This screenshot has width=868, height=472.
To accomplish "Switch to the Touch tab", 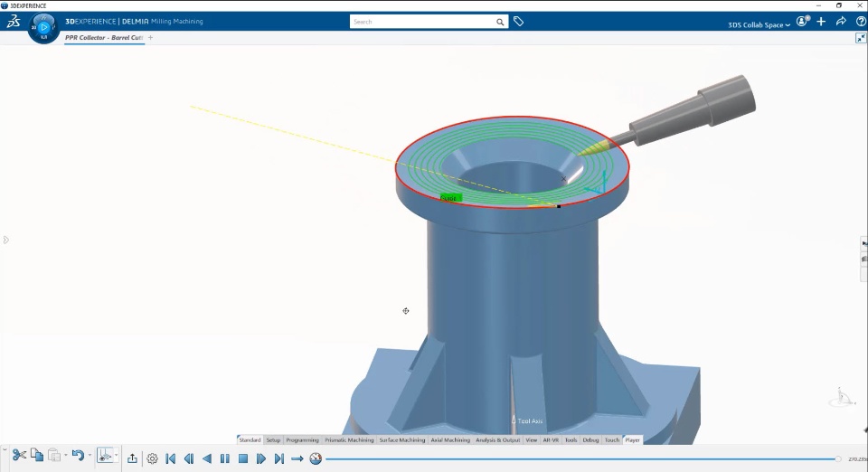I will click(x=612, y=440).
